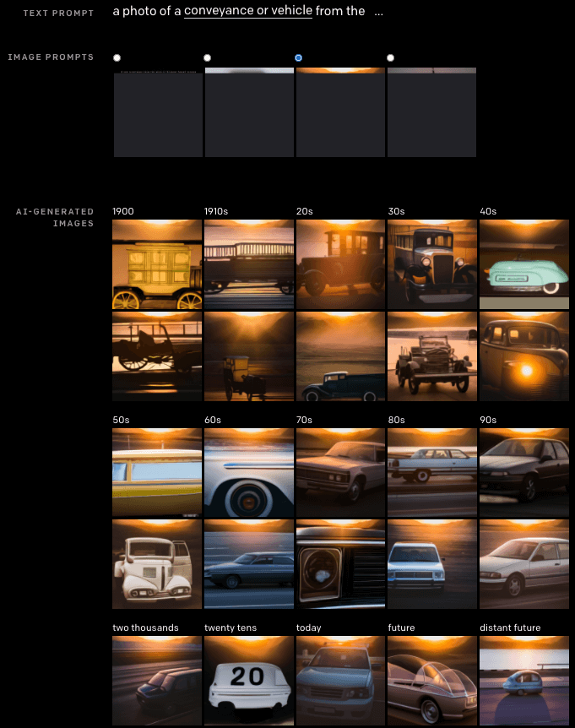
Task: Click the "today" column label
Action: coord(309,627)
